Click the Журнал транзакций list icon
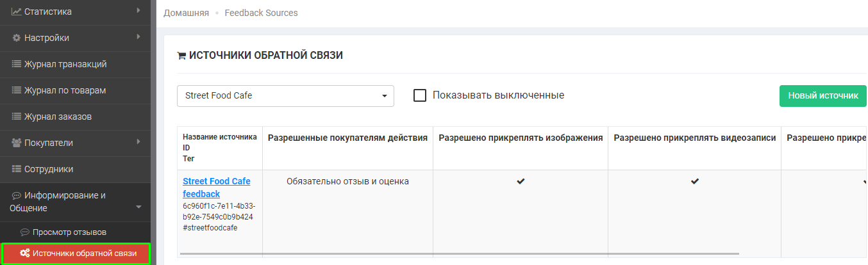 coord(17,64)
